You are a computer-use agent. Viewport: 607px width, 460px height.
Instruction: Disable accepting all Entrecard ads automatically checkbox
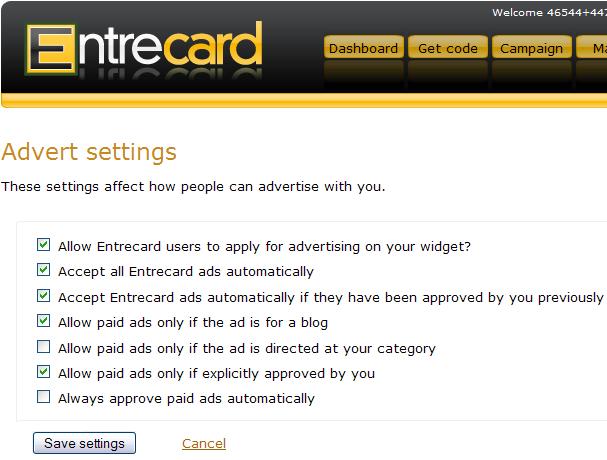point(43,270)
